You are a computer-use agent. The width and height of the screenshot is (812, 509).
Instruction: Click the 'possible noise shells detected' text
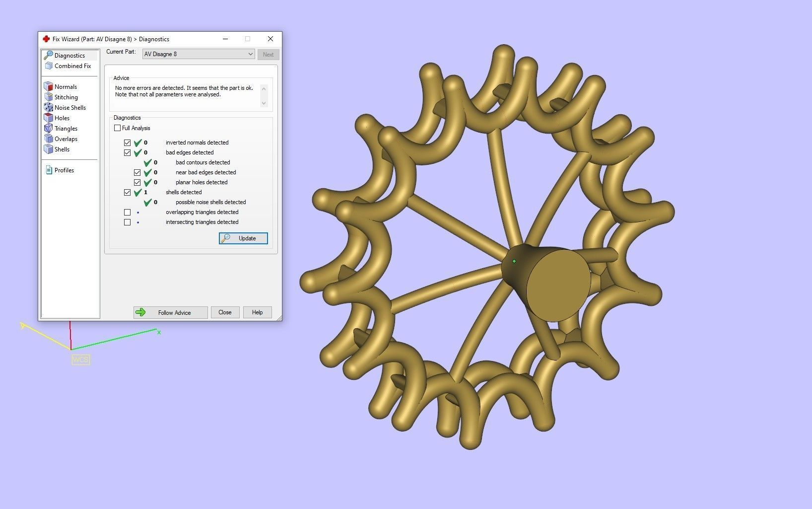coord(210,202)
